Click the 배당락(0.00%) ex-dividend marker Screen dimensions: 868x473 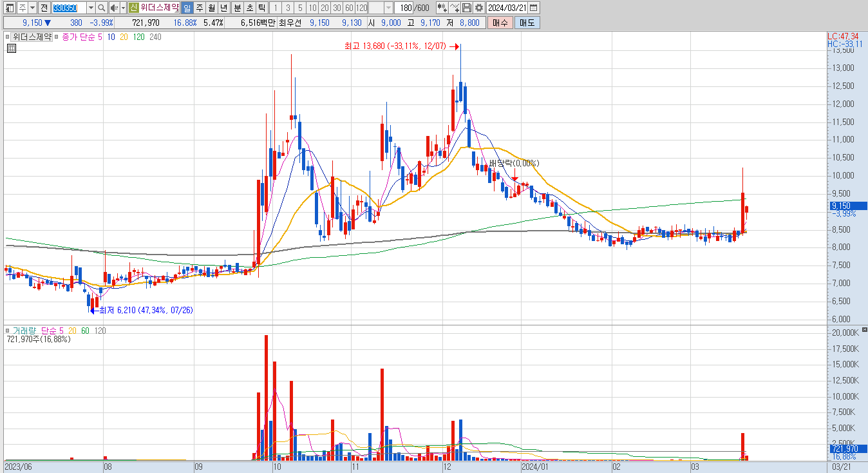point(514,164)
